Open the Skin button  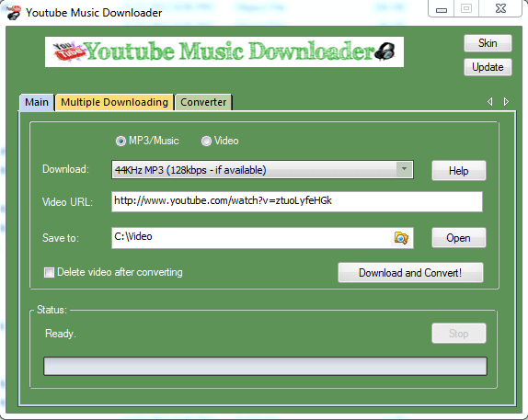coord(488,43)
